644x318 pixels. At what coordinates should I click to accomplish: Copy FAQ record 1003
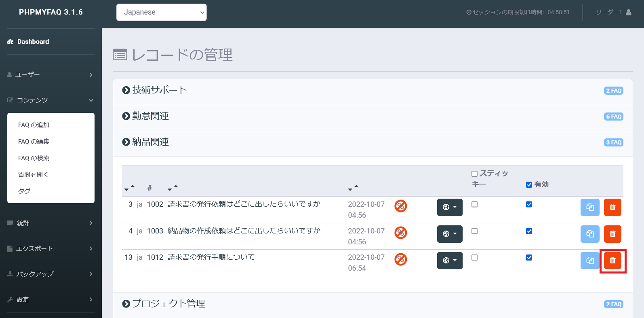(590, 234)
